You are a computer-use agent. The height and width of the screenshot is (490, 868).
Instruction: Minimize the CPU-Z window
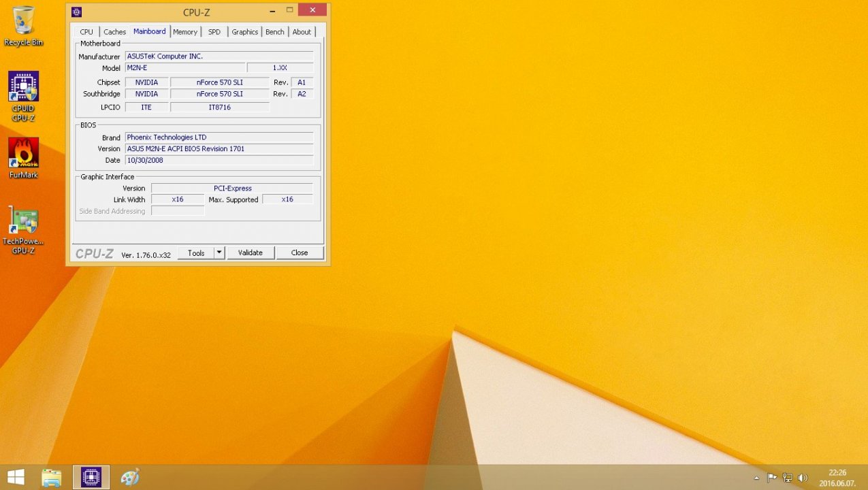tap(272, 10)
